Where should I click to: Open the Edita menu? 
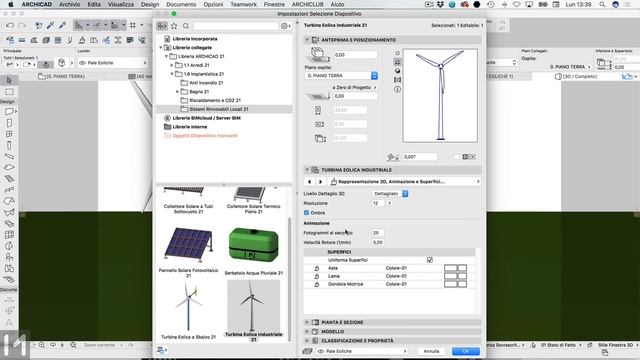(x=94, y=4)
